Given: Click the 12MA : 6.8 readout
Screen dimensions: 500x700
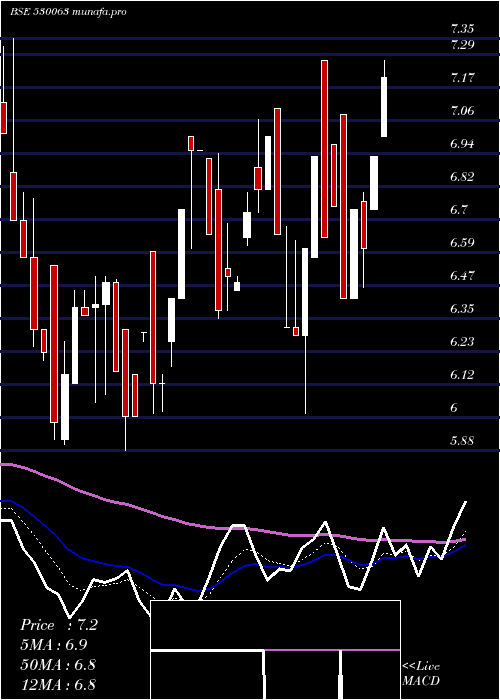Looking at the screenshot, I should point(58,684).
